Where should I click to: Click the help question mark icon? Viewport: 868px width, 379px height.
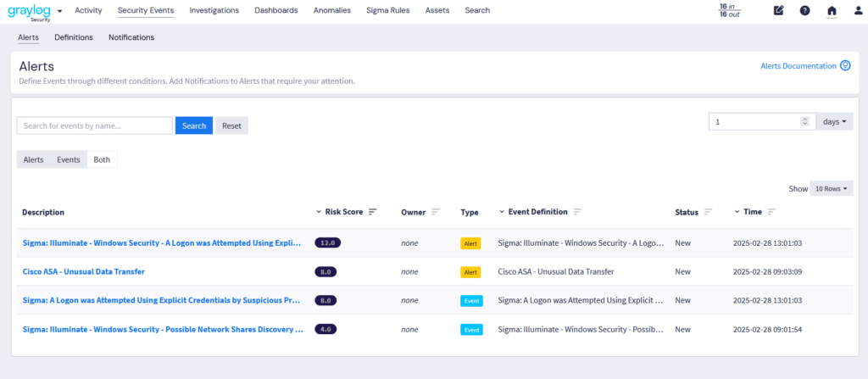coord(804,11)
